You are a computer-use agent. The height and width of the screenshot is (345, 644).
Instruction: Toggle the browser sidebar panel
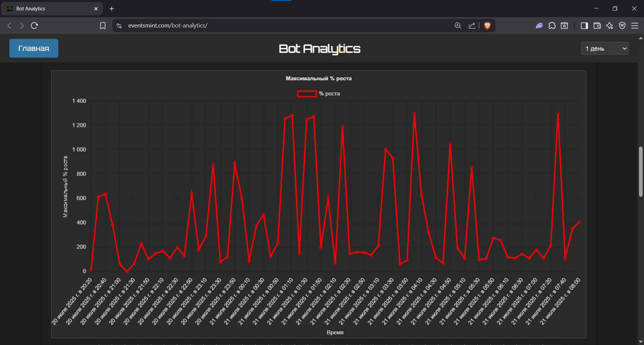[x=584, y=25]
